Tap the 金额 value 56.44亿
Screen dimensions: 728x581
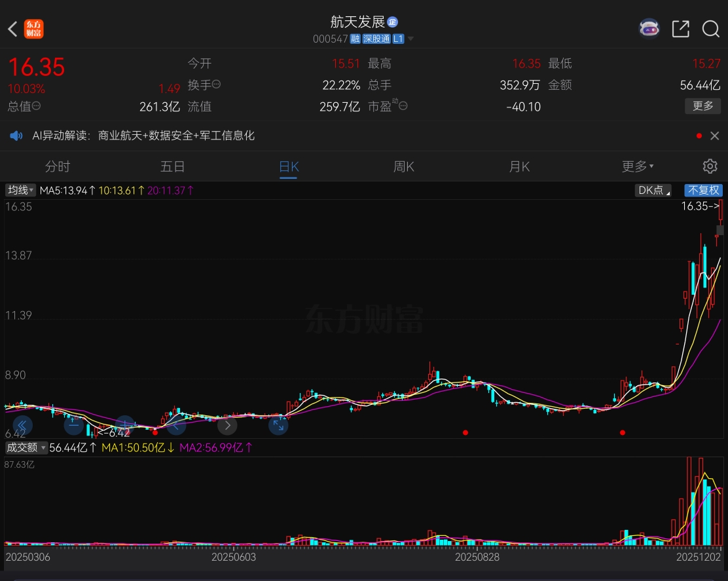click(x=700, y=85)
